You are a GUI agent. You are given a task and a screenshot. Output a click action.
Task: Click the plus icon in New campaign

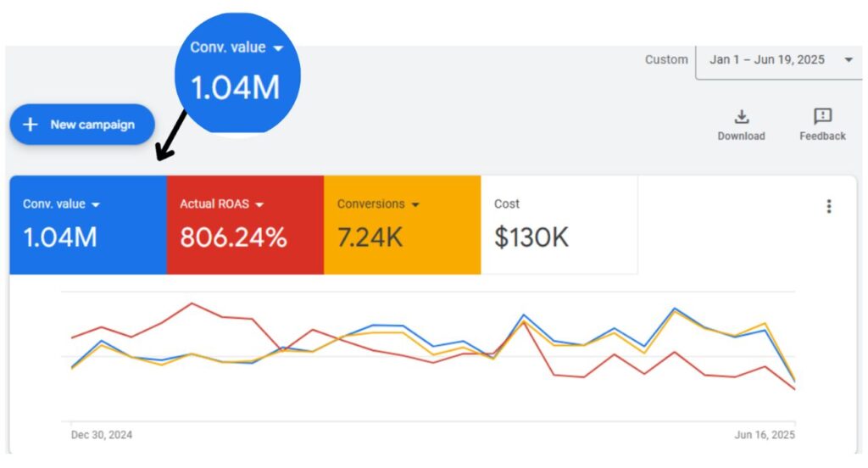(31, 125)
